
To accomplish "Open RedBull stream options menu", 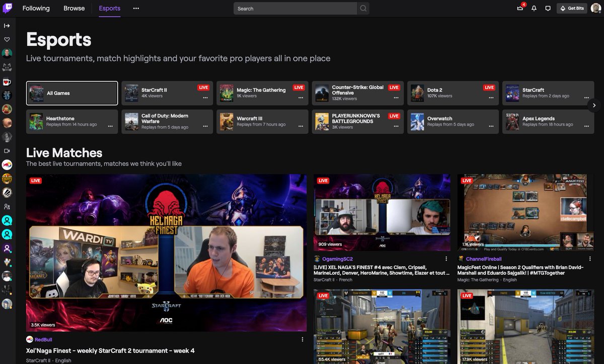I will pyautogui.click(x=303, y=339).
